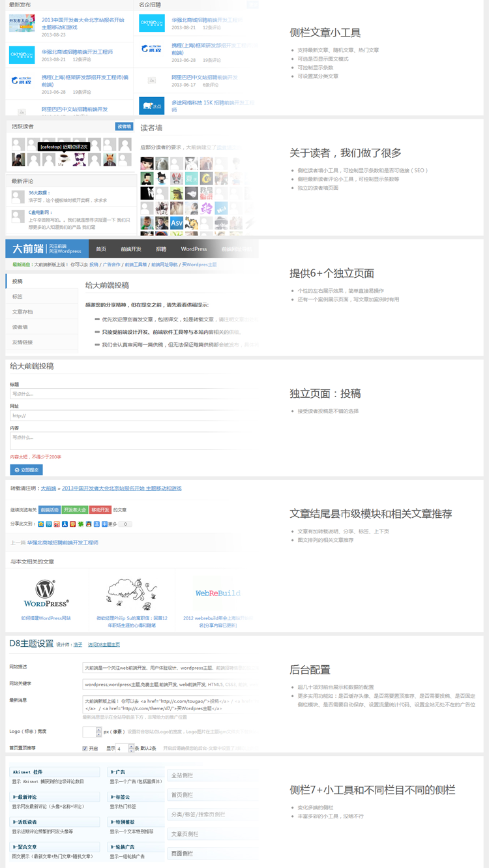Click the 标题 input field in submission form

click(x=124, y=394)
